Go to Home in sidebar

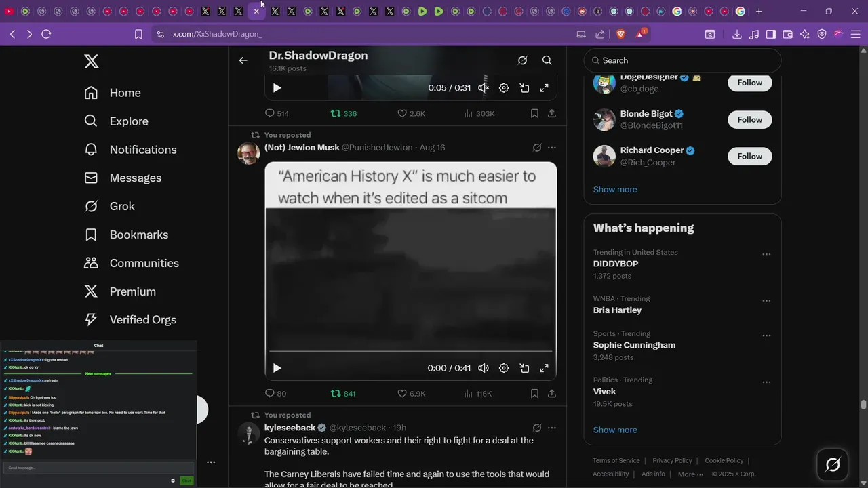pyautogui.click(x=113, y=93)
